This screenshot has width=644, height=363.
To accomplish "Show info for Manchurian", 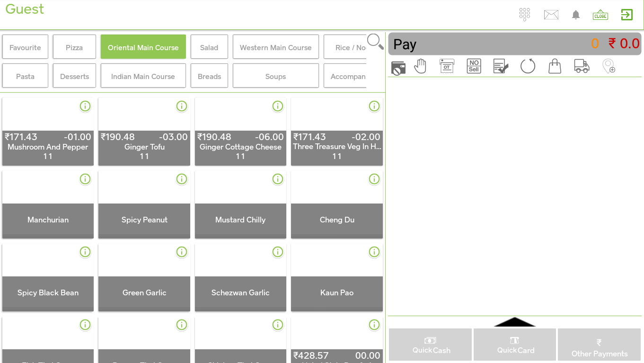I will click(85, 179).
